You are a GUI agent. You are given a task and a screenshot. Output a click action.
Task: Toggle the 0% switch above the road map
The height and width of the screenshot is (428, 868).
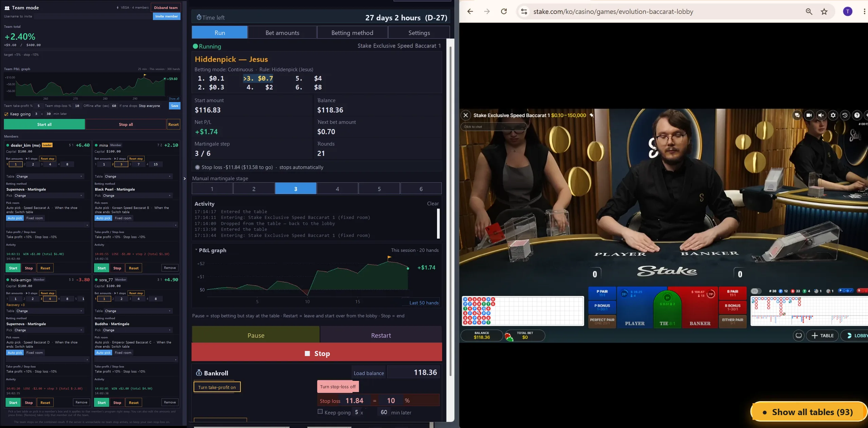click(x=756, y=291)
